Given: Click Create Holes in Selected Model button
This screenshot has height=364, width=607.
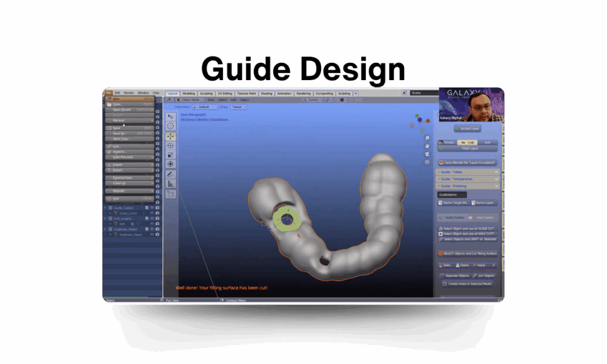Looking at the screenshot, I should [x=468, y=284].
